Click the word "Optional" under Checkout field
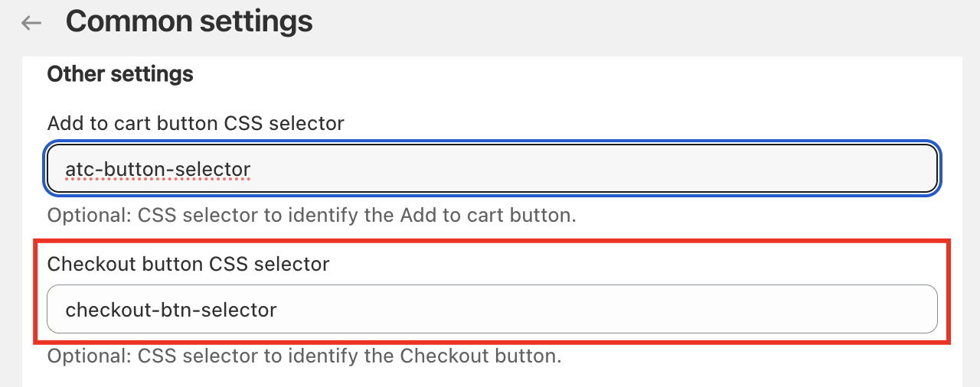The image size is (980, 387). click(x=87, y=356)
